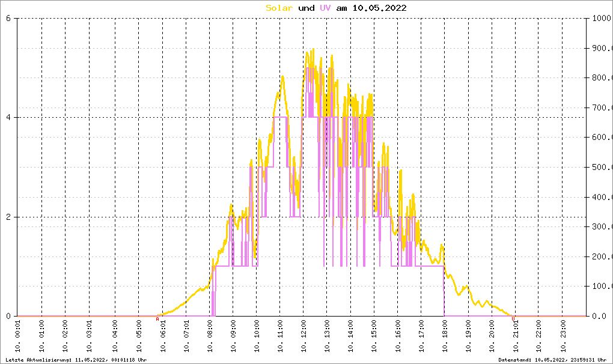Image resolution: width=613 pixels, height=364 pixels.
Task: Click the 'Datenstand' footer text
Action: click(x=552, y=360)
